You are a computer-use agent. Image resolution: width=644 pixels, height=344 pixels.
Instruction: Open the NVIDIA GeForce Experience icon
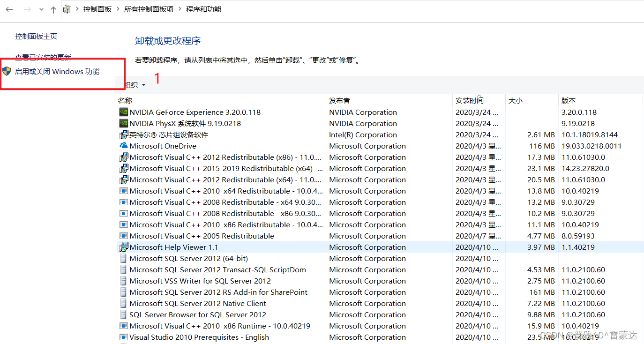123,112
